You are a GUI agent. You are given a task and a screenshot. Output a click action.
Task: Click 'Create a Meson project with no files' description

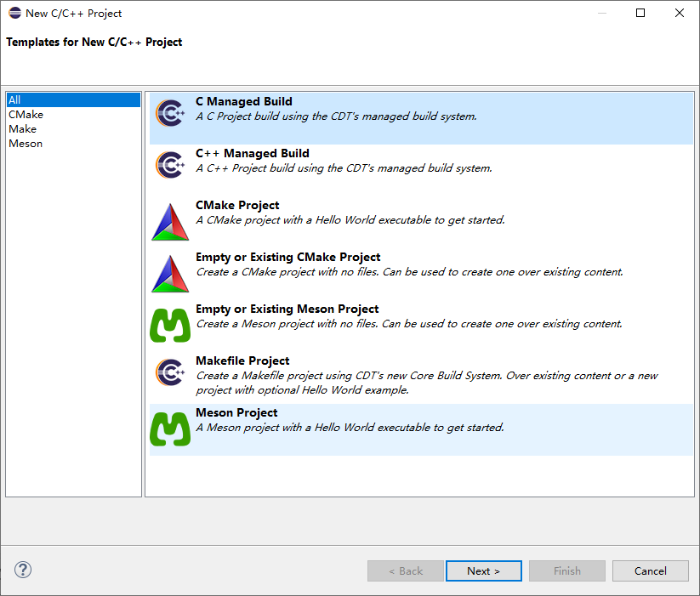409,323
